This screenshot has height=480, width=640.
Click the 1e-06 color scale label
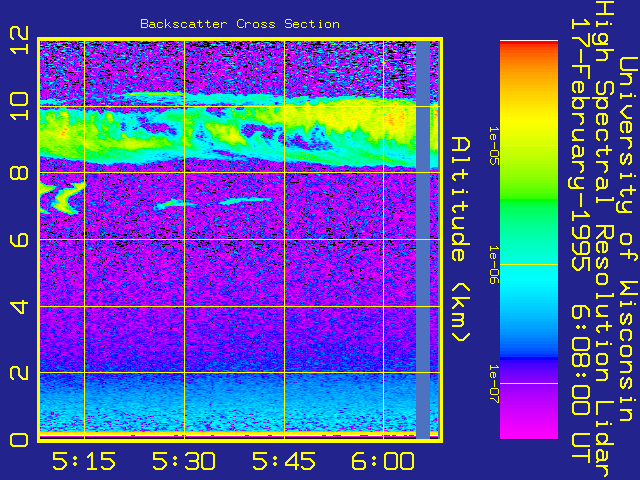click(x=494, y=264)
